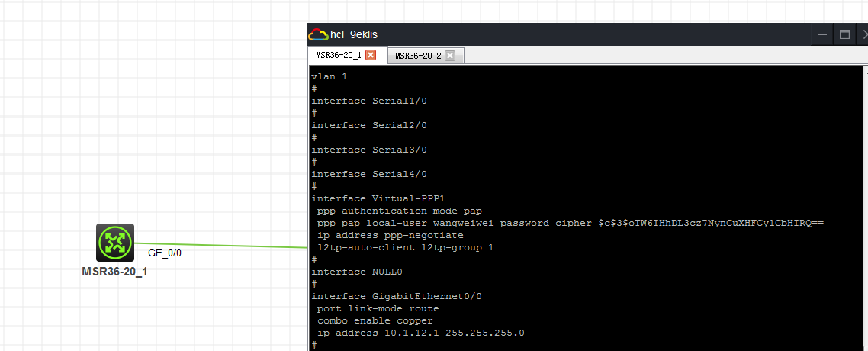Click the 'ppp pap local-user wangweiwei' line
The image size is (868, 351).
pyautogui.click(x=571, y=223)
